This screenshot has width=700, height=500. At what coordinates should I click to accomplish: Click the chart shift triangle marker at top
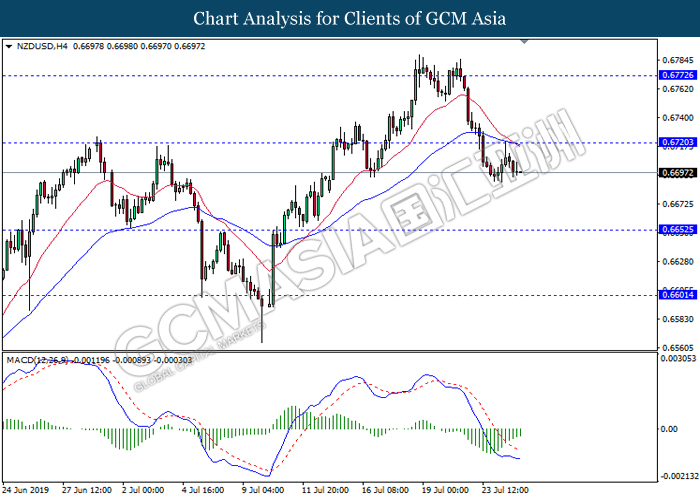point(525,42)
